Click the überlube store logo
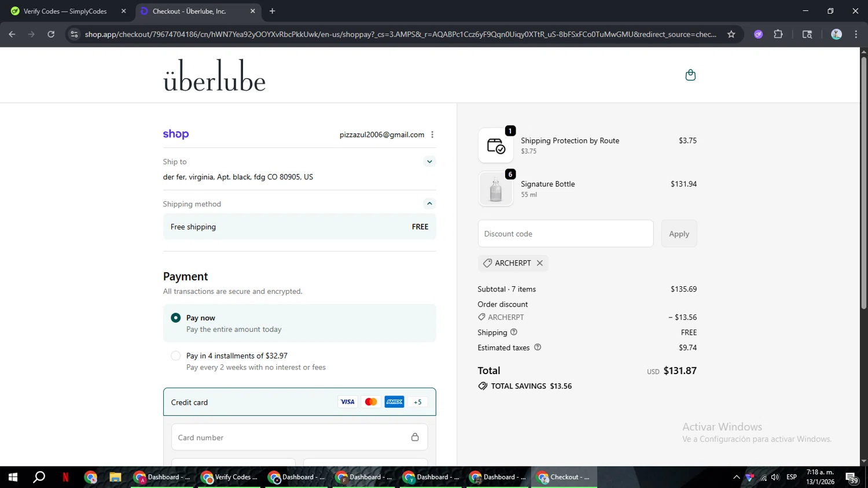The height and width of the screenshot is (488, 868). (215, 75)
